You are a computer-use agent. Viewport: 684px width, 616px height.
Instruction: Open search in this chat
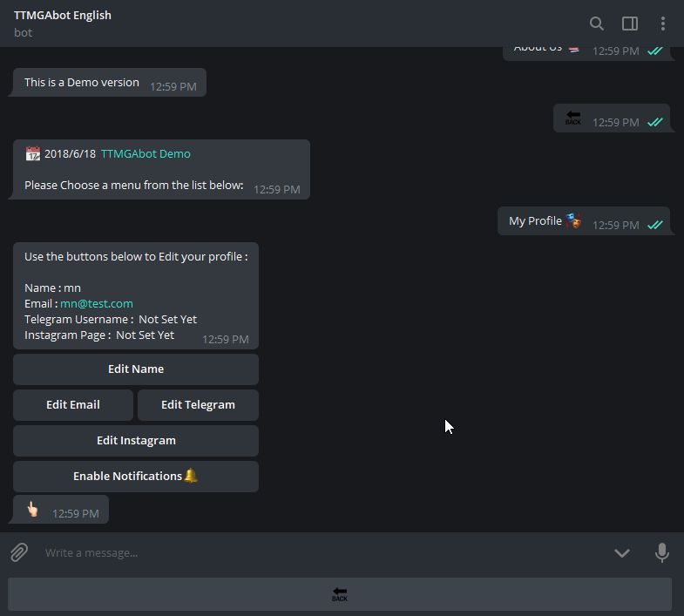coord(596,24)
